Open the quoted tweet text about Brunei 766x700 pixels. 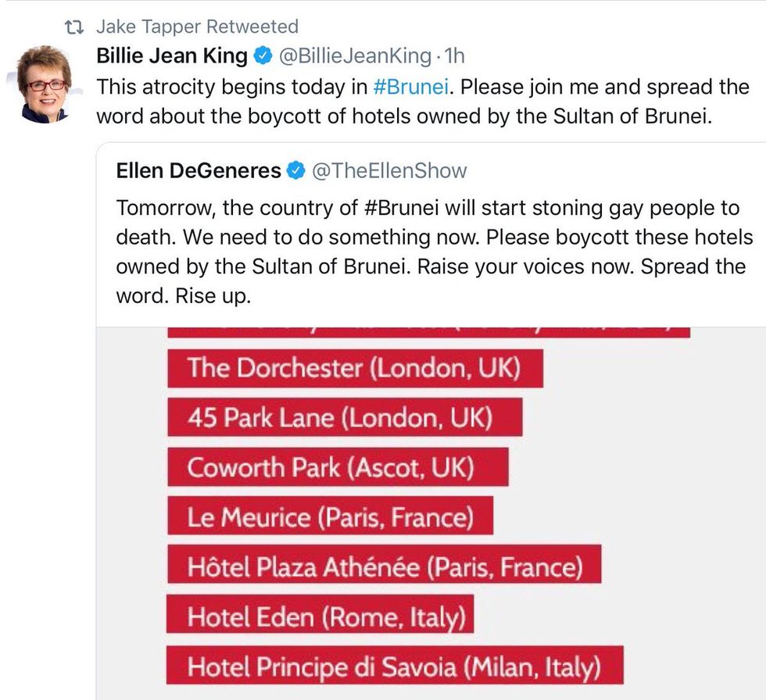click(435, 252)
